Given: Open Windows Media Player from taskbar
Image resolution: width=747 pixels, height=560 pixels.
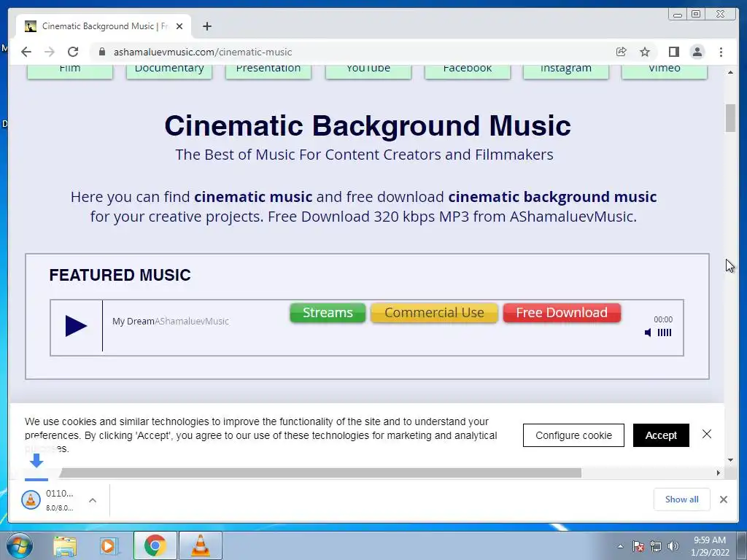Looking at the screenshot, I should (109, 545).
